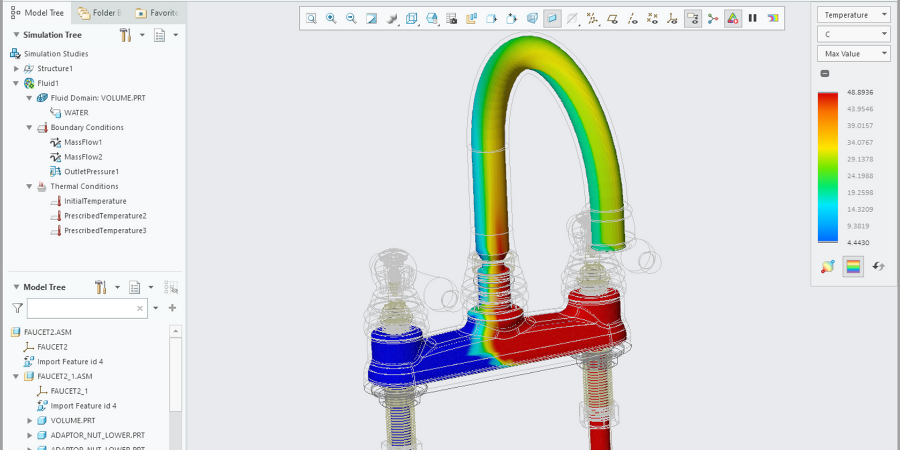
Task: Click the temperature color gradient bar
Action: coord(827,167)
